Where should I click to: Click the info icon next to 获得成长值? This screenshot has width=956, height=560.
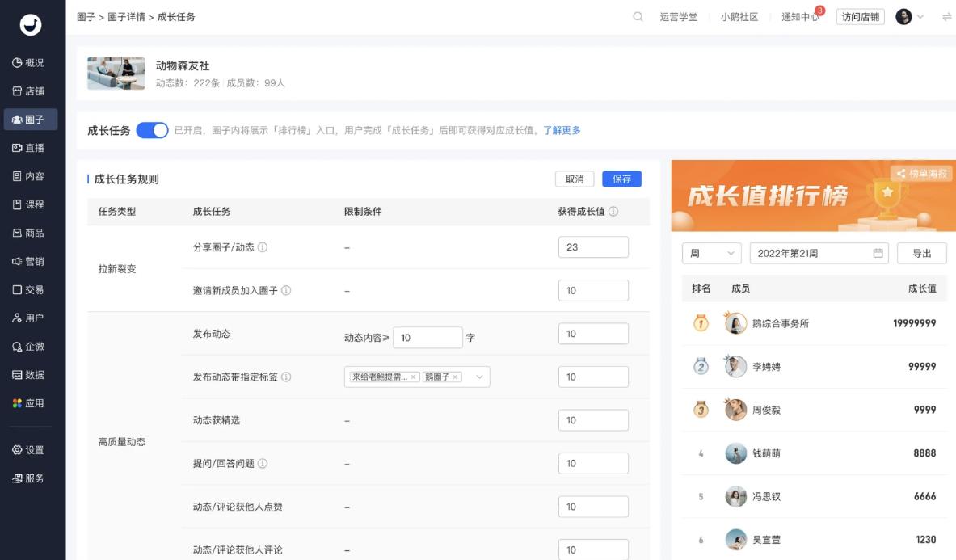pos(613,212)
